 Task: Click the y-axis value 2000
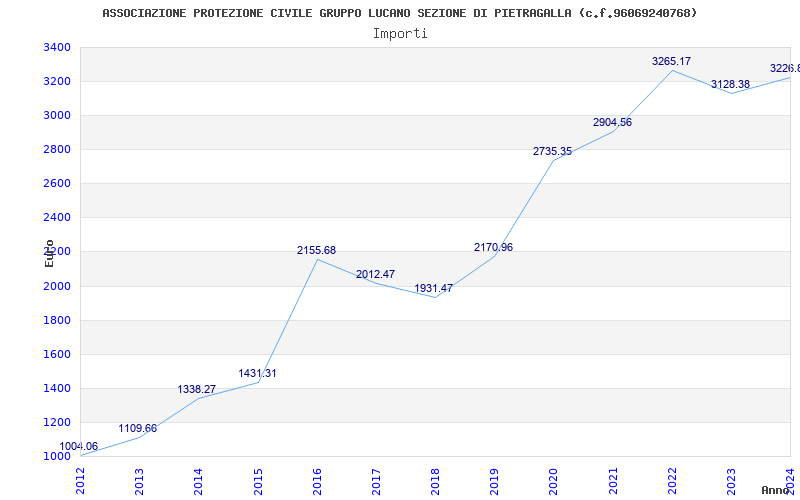click(x=57, y=286)
